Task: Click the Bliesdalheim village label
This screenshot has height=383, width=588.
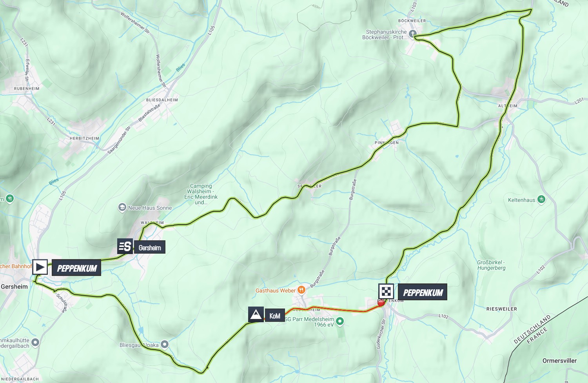Action: 162,100
